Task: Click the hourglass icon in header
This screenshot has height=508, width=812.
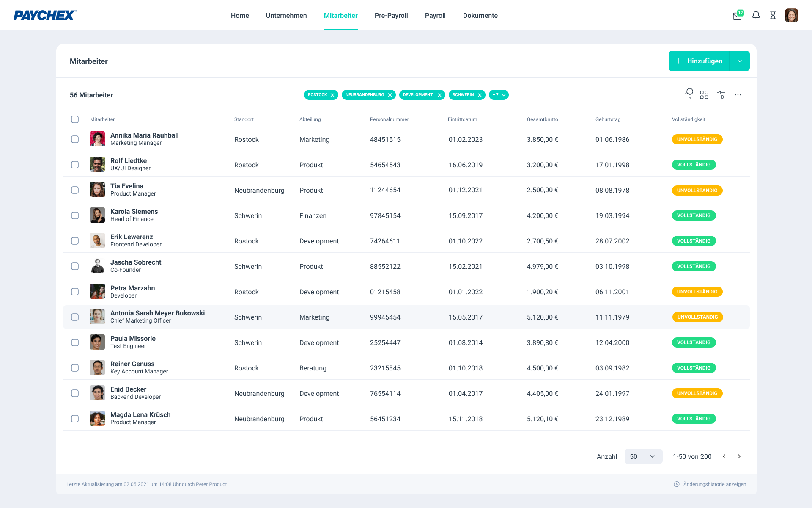Action: (773, 16)
